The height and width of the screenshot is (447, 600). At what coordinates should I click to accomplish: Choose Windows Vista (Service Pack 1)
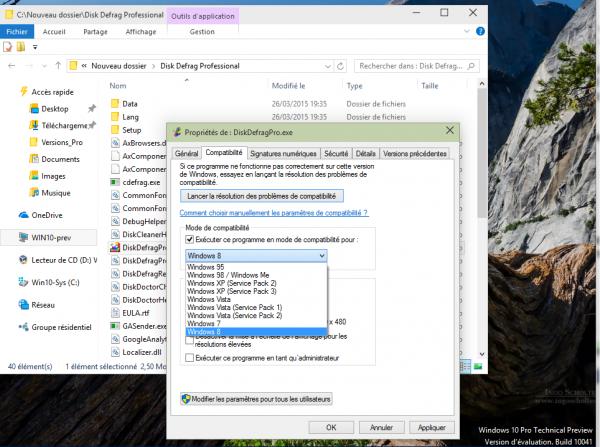[256, 307]
